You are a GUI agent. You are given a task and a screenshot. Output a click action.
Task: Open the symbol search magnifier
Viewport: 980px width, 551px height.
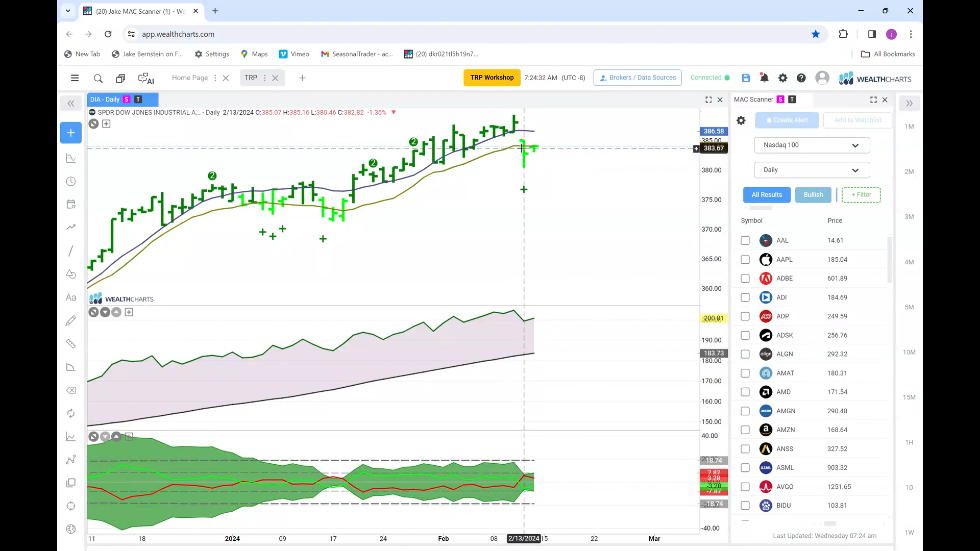click(x=98, y=79)
